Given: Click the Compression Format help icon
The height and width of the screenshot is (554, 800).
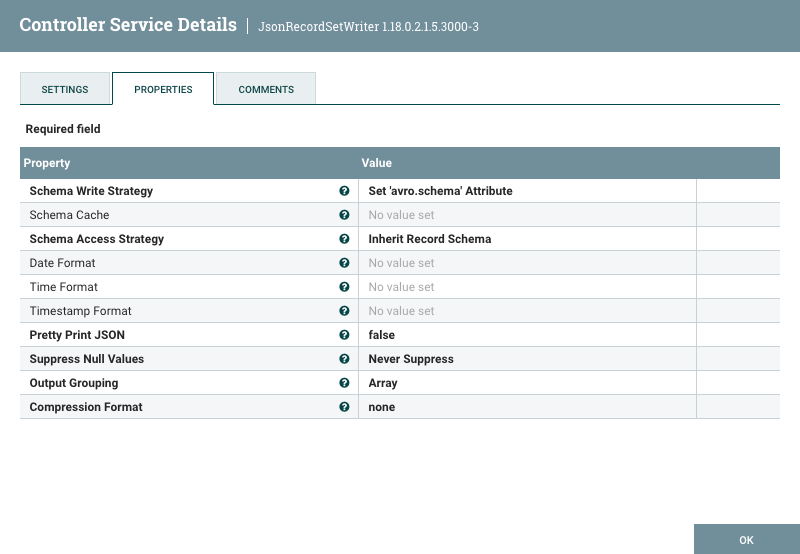Looking at the screenshot, I should (x=344, y=407).
